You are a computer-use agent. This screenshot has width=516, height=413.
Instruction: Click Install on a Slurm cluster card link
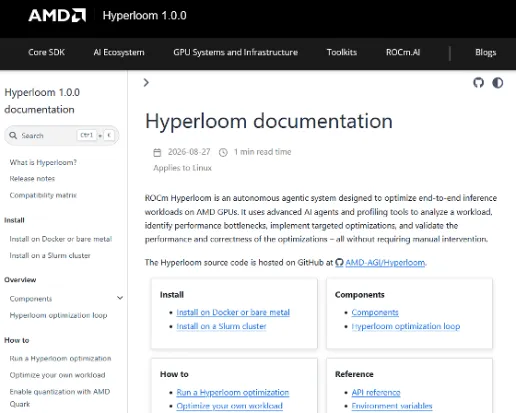coord(221,326)
